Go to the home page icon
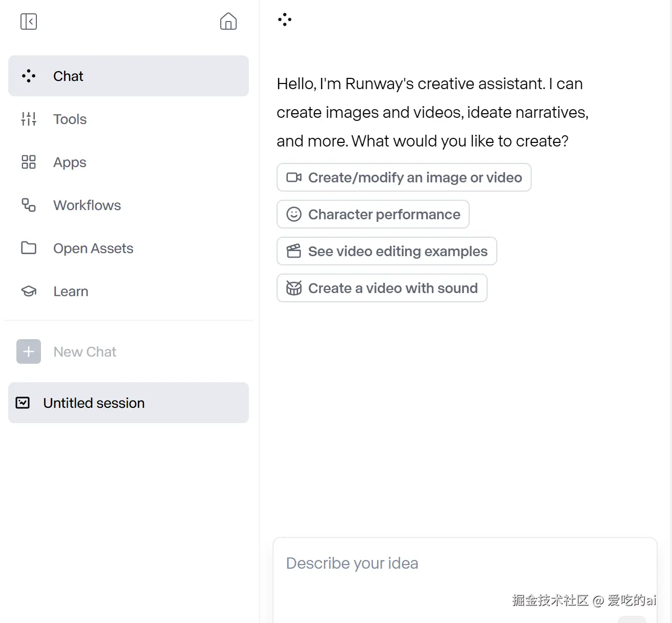The height and width of the screenshot is (623, 672). pos(228,22)
